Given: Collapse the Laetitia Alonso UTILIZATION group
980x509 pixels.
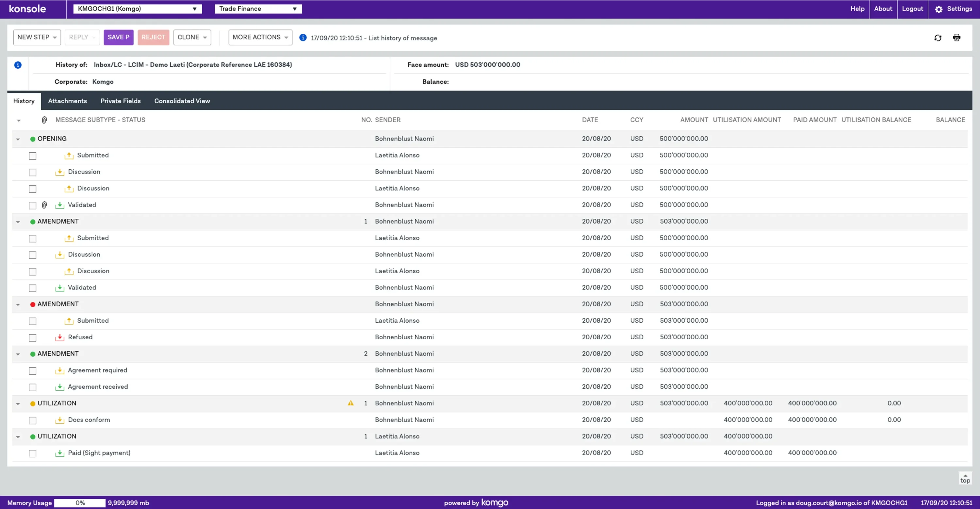Looking at the screenshot, I should (x=18, y=437).
